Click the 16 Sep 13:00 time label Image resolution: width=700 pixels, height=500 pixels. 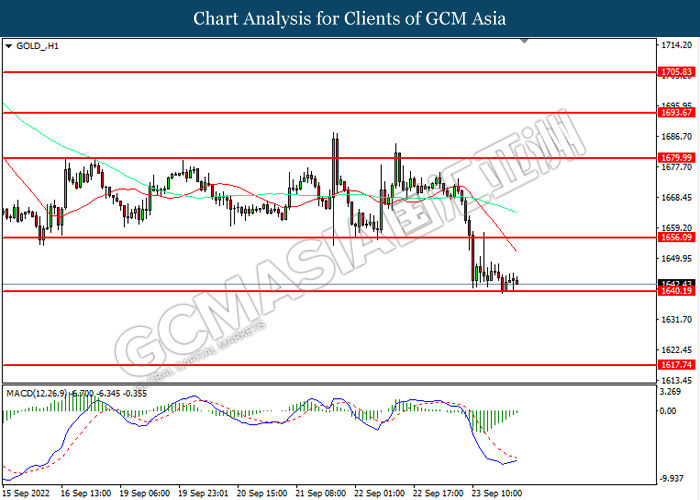click(86, 493)
